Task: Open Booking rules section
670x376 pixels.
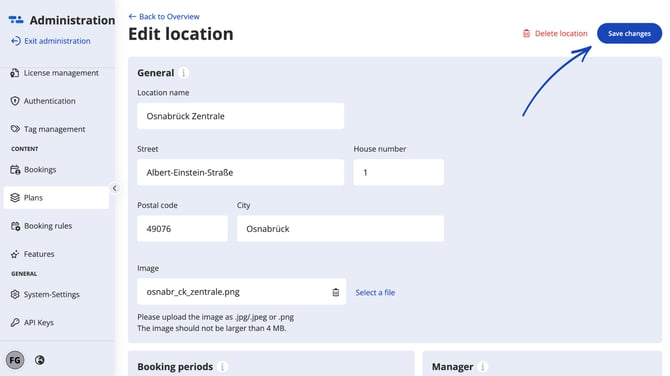Action: [x=56, y=226]
